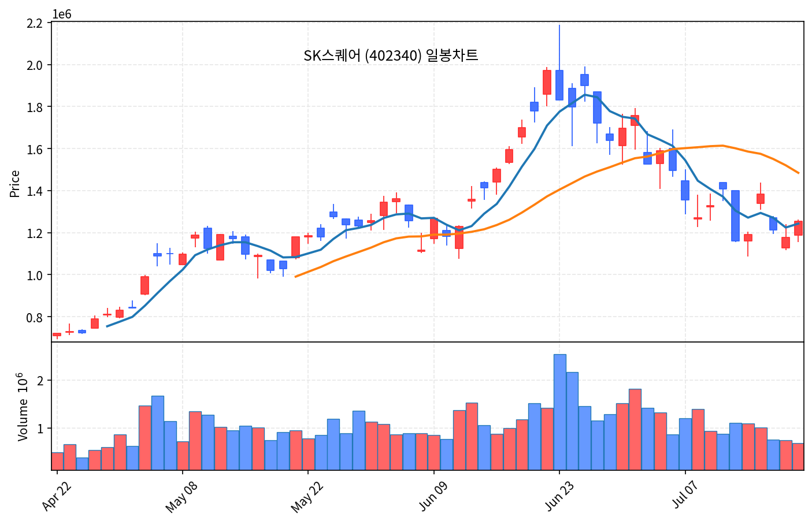Select the Volume 10⁶ axis label
The height and width of the screenshot is (524, 812).
22,407
